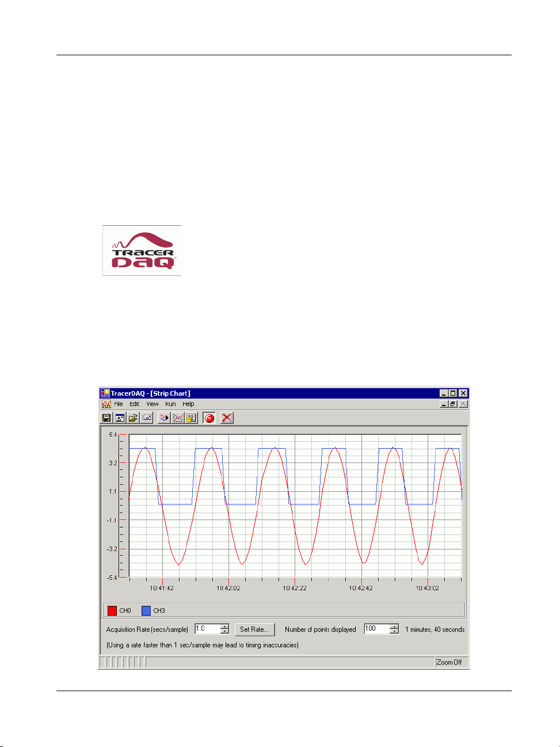The image size is (560, 747).
Task: Click the CH3 legend label
Action: coord(159,611)
